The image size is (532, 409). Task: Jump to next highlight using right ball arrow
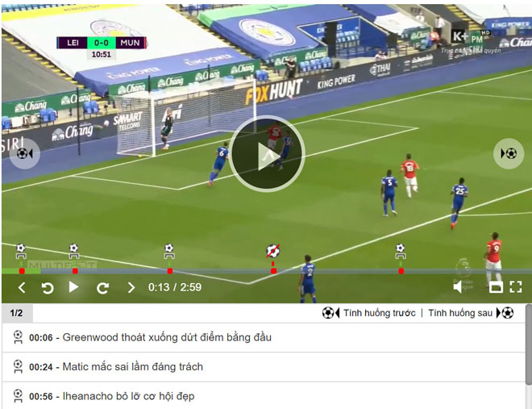(x=509, y=154)
